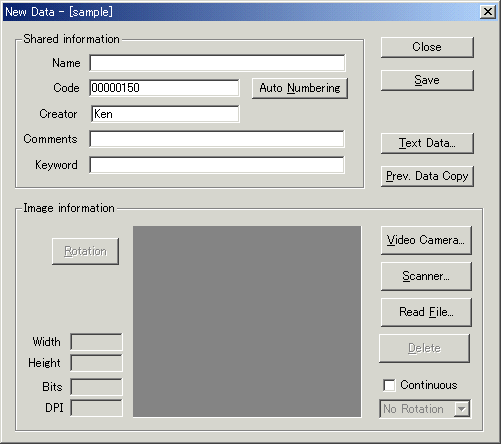This screenshot has width=501, height=444.
Task: Click the Code field showing 00000150
Action: click(x=164, y=88)
